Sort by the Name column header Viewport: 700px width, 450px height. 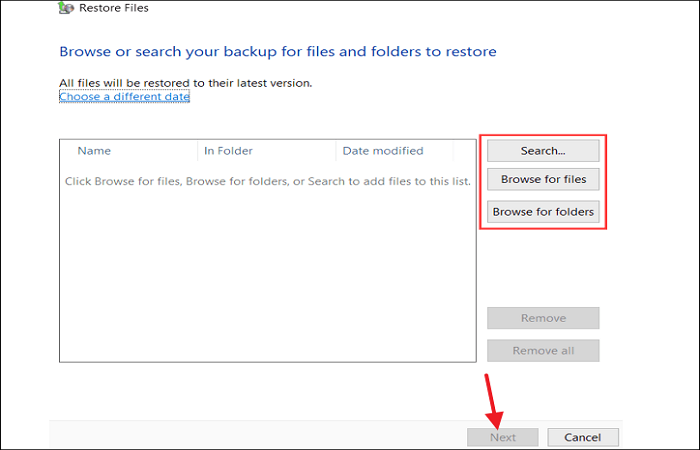pyautogui.click(x=94, y=151)
